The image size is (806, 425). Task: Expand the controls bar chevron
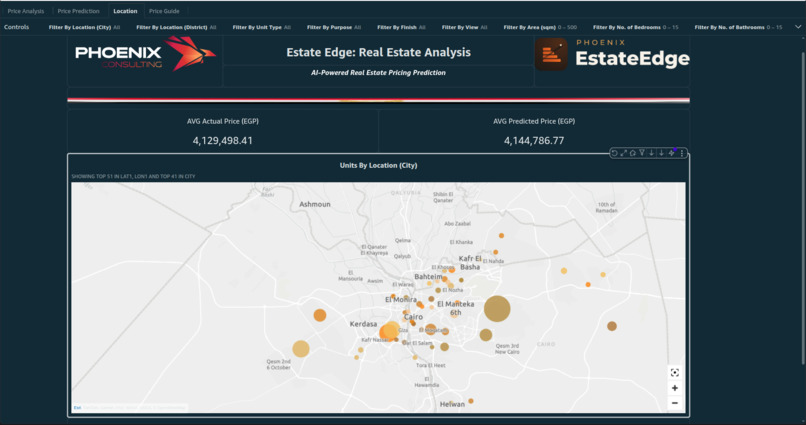[x=798, y=27]
